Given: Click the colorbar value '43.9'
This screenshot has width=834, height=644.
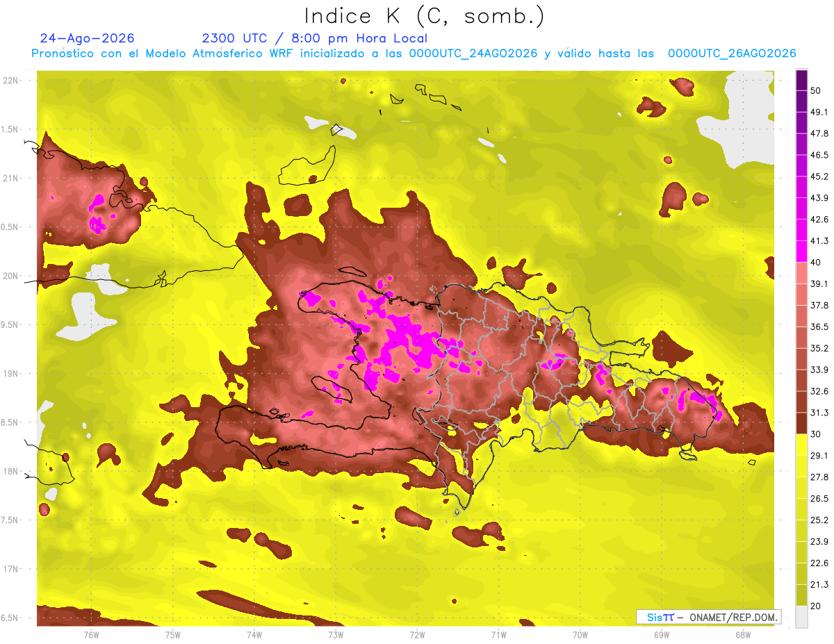Looking at the screenshot, I should tap(820, 198).
